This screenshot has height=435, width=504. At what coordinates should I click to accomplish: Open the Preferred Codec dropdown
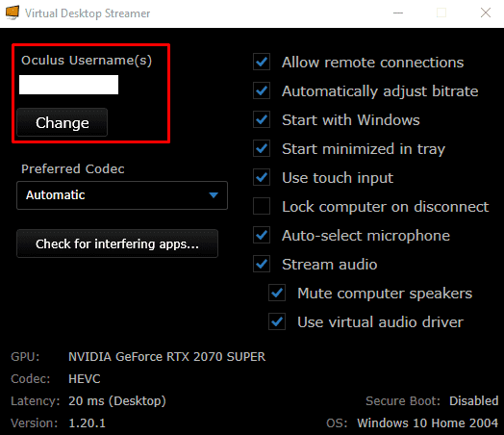[x=122, y=195]
